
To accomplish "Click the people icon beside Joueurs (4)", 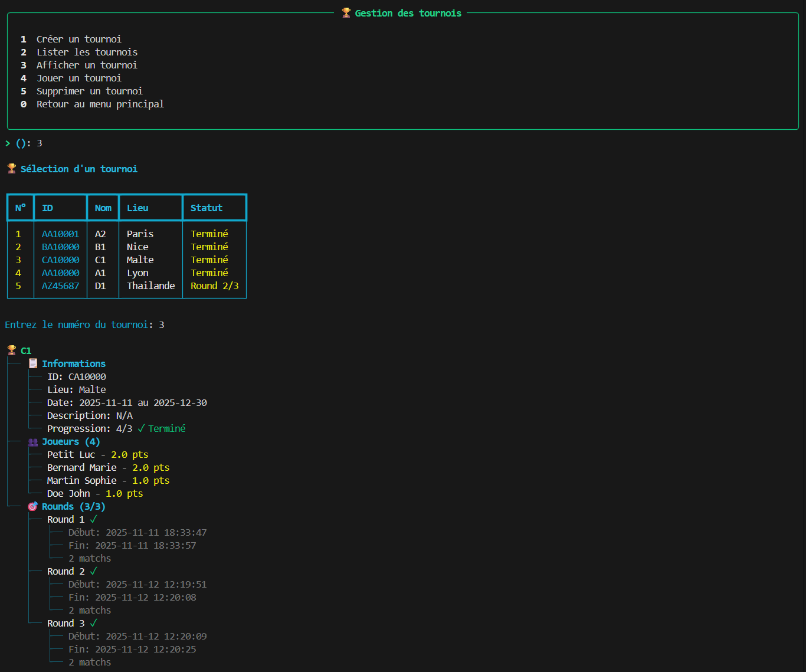I will (x=33, y=442).
